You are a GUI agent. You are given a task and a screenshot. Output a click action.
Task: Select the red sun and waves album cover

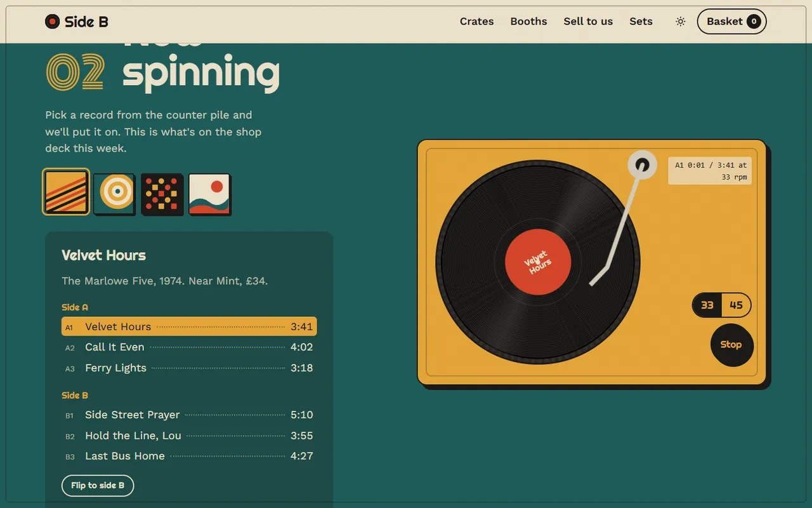(x=209, y=194)
